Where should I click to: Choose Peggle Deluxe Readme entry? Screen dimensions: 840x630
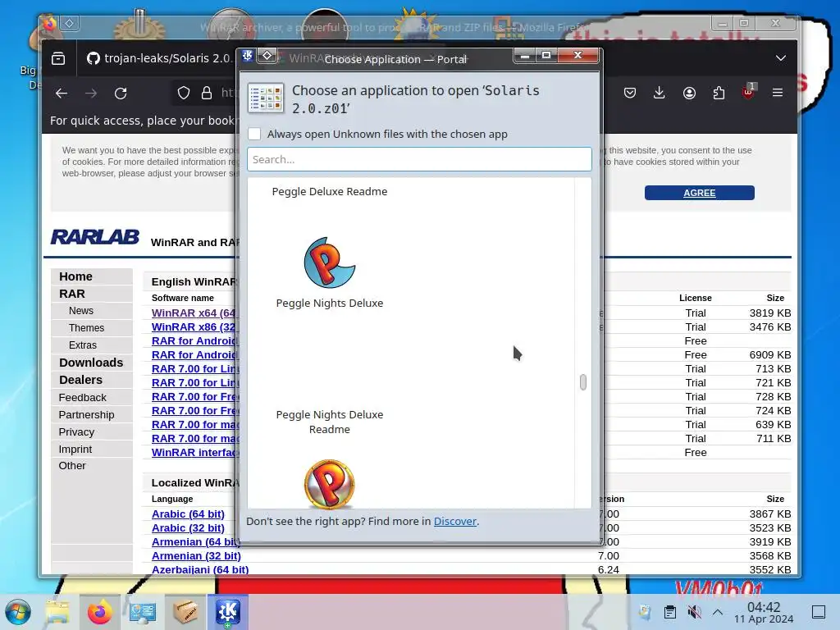[x=330, y=191]
